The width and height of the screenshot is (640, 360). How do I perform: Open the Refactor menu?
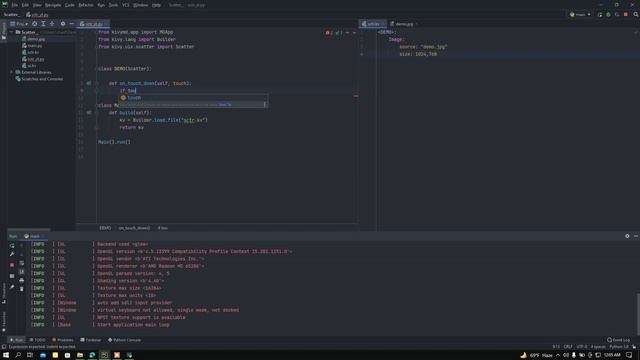click(x=86, y=5)
